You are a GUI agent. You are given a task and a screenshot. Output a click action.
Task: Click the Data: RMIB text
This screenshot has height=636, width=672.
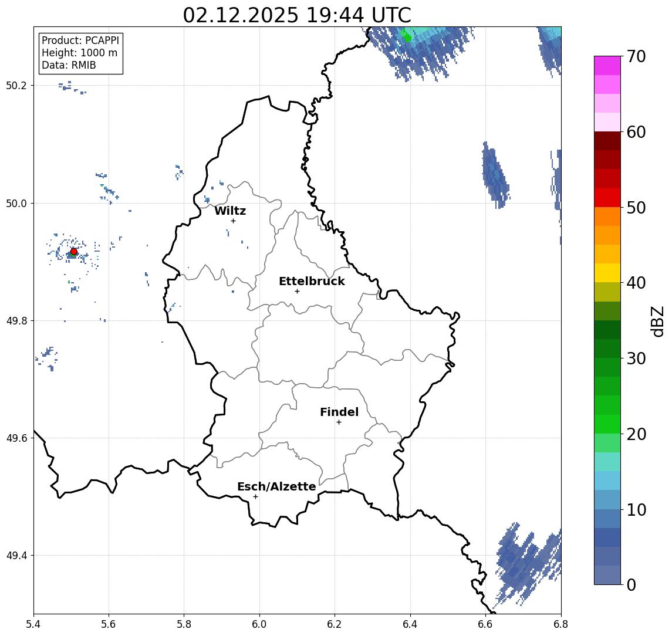69,65
